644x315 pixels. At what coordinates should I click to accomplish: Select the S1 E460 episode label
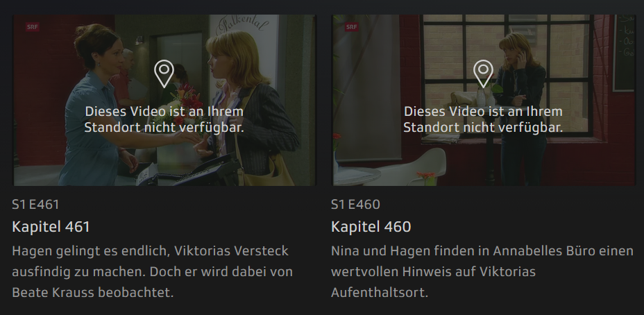[x=356, y=205]
